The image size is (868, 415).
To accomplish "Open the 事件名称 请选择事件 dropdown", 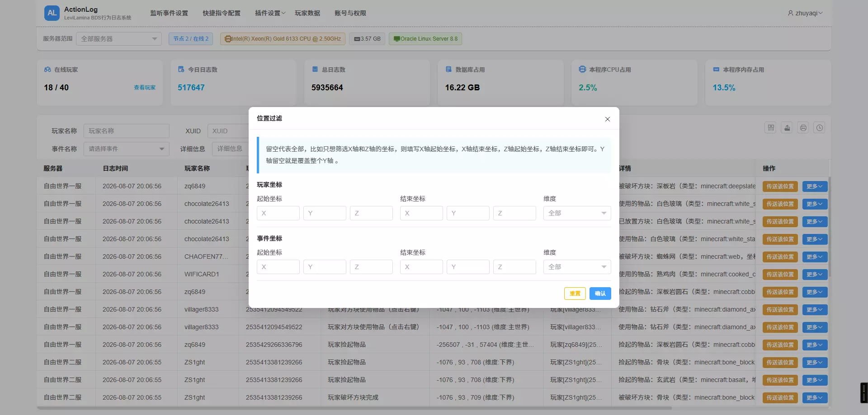I will 126,149.
